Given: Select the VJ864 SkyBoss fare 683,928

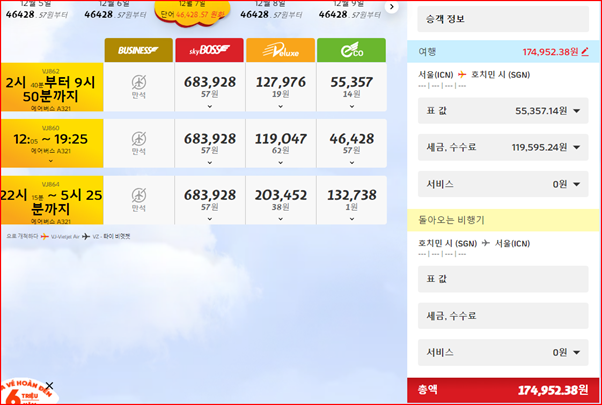Looking at the screenshot, I should click(210, 200).
